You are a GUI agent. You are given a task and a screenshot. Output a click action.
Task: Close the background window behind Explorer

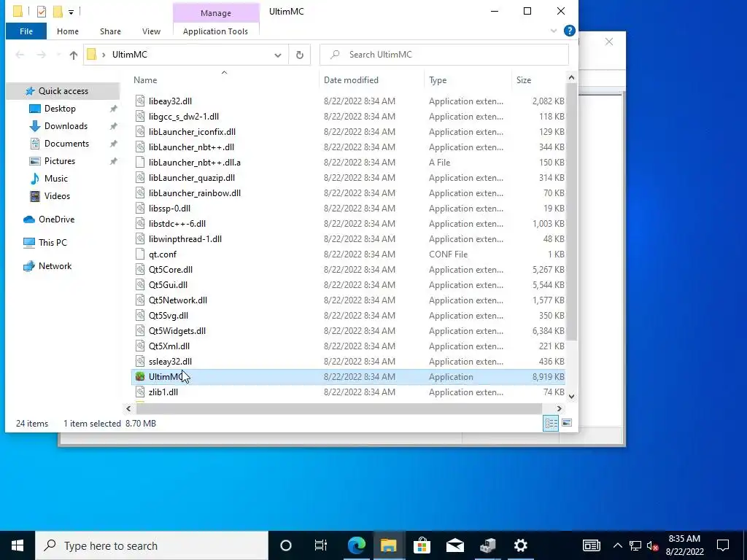[609, 42]
